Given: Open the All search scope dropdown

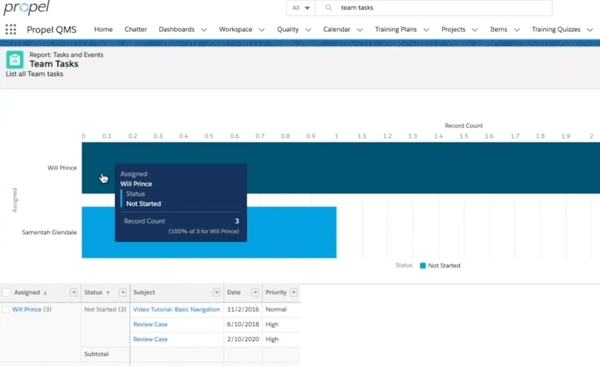Looking at the screenshot, I should click(x=301, y=8).
